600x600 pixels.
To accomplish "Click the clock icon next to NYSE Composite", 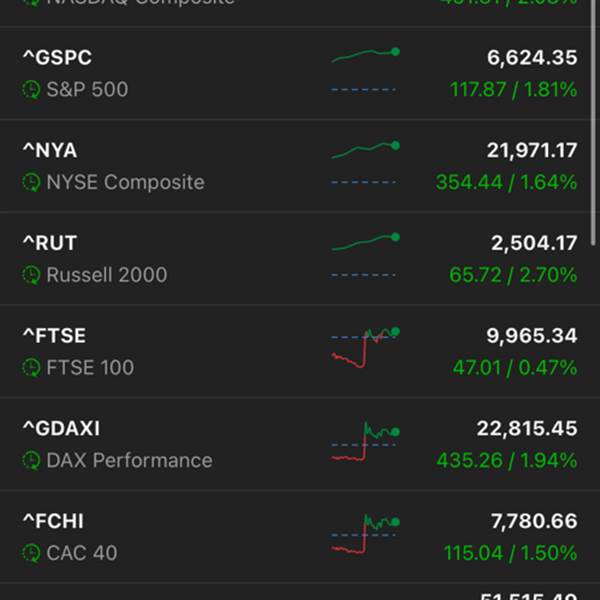I will click(31, 183).
